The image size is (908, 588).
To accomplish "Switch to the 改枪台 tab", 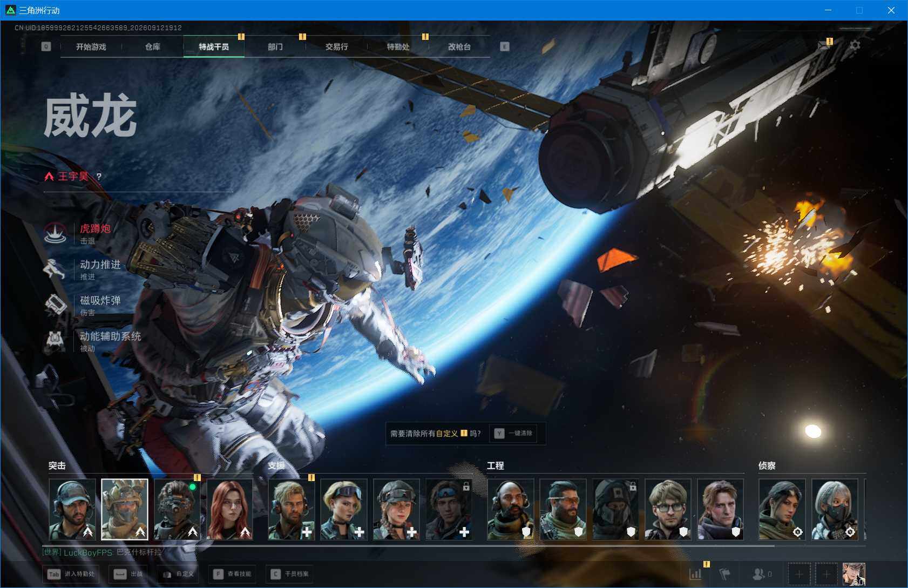I will pos(459,47).
